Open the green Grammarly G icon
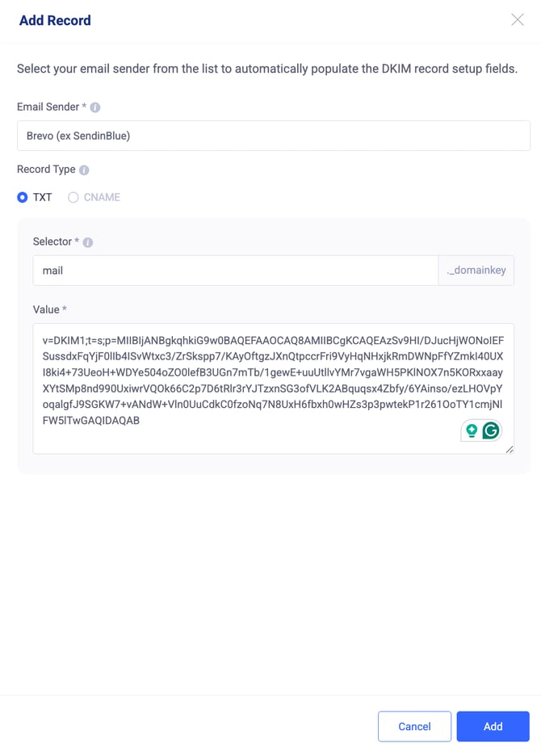541x756 pixels. (x=491, y=430)
